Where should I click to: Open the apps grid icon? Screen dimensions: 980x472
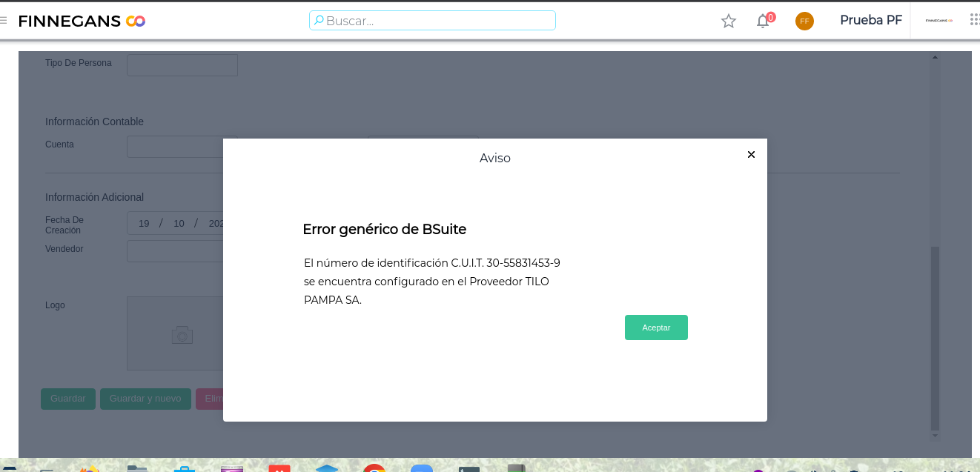pyautogui.click(x=975, y=20)
